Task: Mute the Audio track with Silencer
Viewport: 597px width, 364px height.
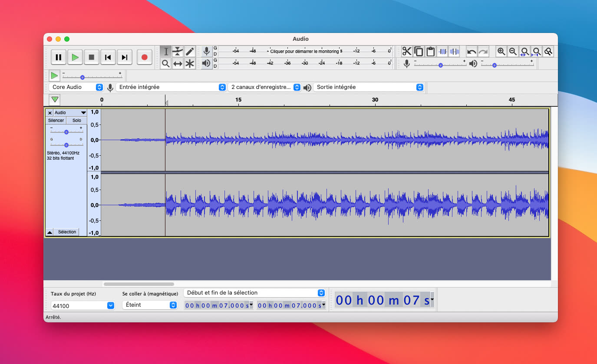Action: 56,120
